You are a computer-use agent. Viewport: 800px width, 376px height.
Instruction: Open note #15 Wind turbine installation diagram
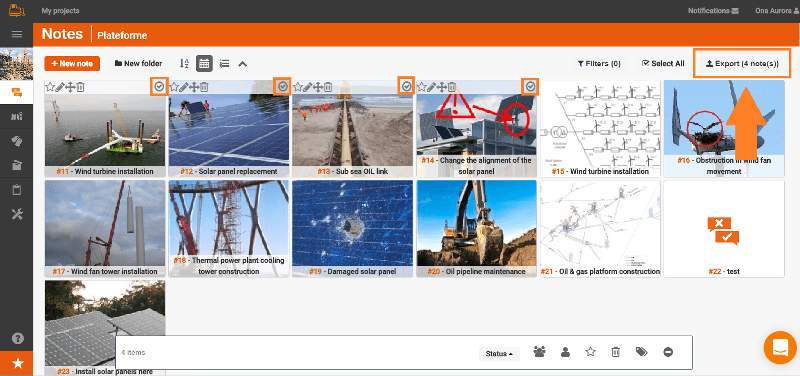click(x=600, y=128)
